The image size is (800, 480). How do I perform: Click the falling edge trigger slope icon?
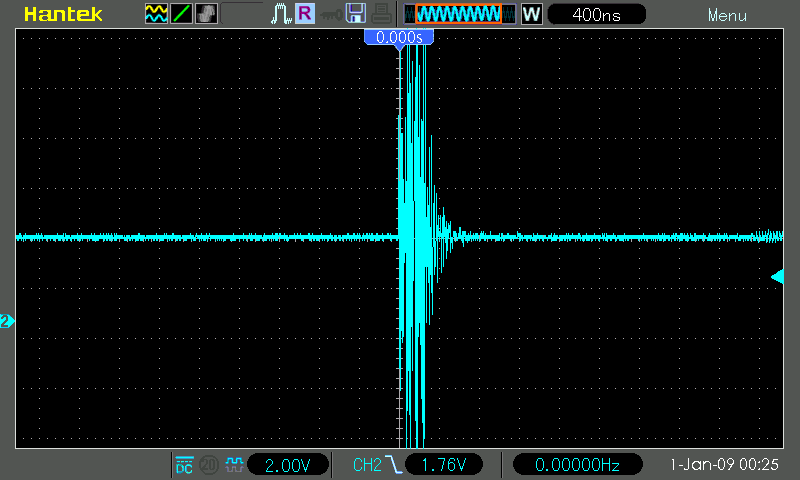click(393, 465)
